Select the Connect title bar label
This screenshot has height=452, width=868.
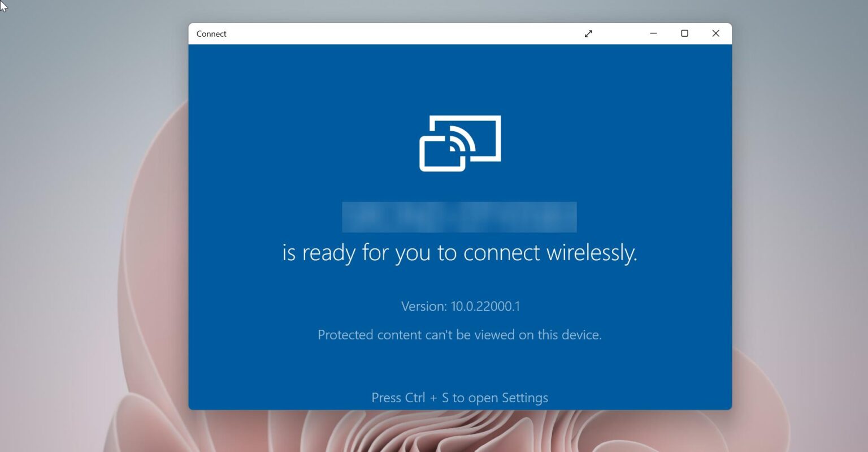click(211, 33)
